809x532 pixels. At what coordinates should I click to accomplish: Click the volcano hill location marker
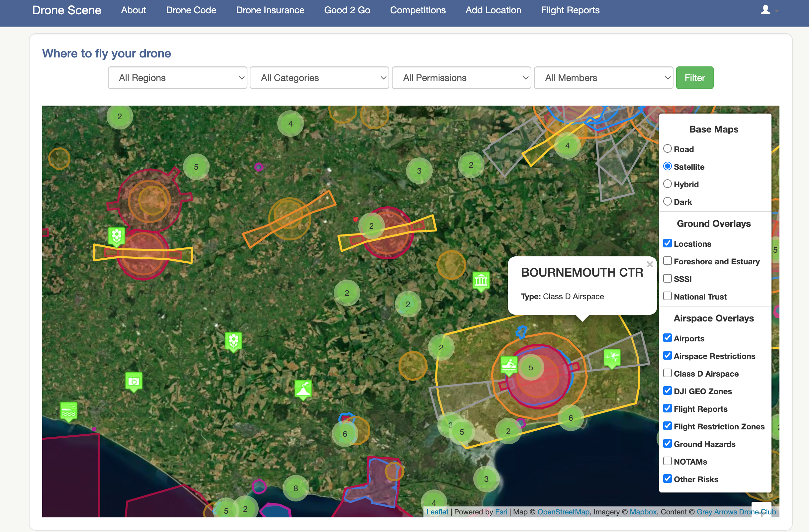click(x=303, y=389)
